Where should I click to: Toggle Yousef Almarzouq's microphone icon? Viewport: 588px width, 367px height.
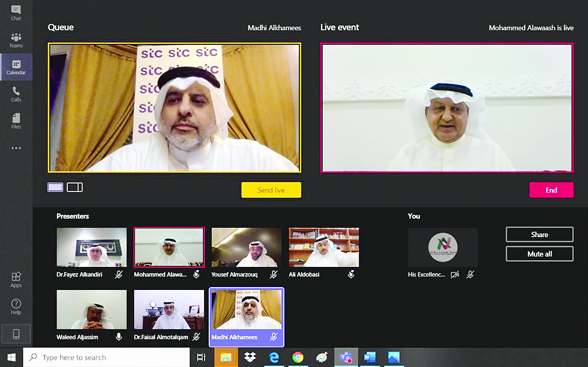pos(273,275)
